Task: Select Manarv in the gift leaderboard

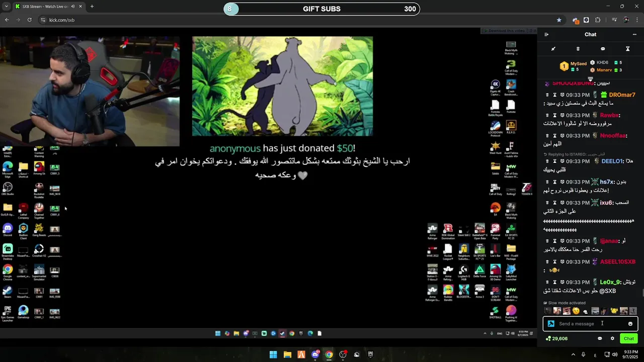Action: [x=604, y=70]
